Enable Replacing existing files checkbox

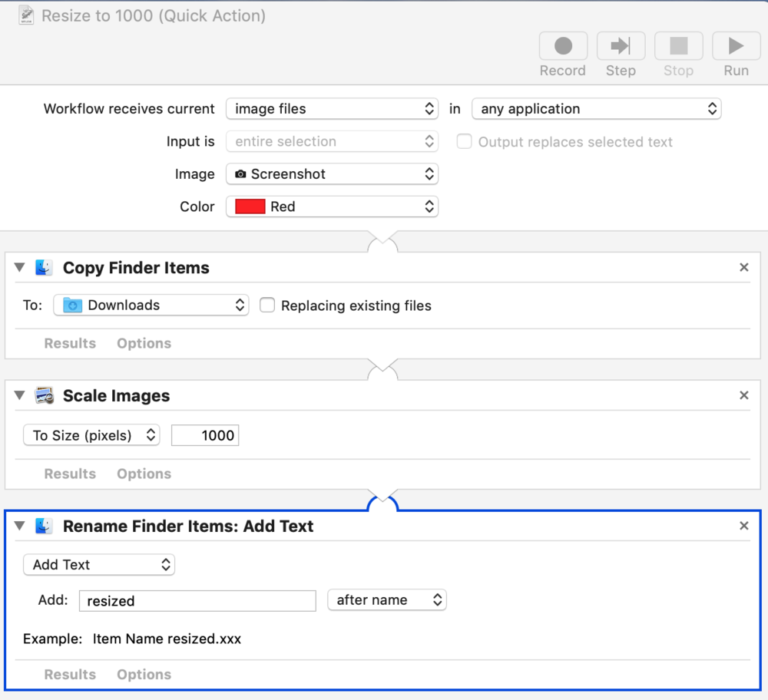(267, 305)
